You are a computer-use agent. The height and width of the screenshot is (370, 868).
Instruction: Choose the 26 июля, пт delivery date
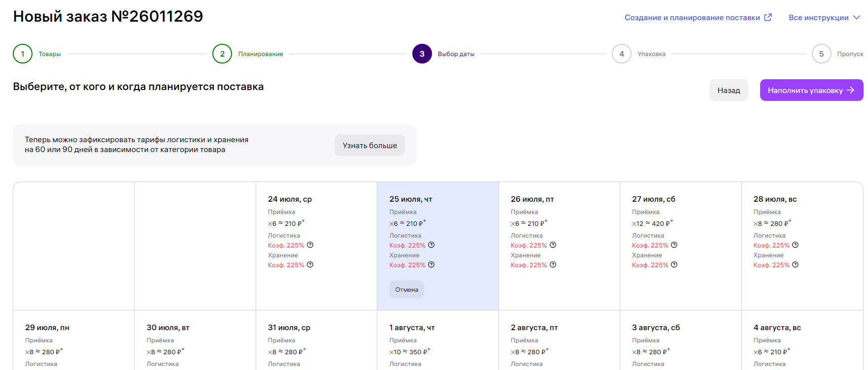(559, 246)
